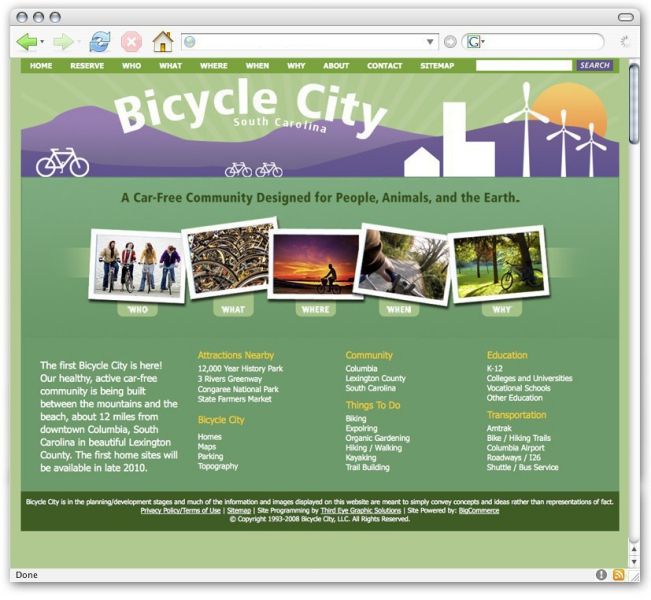Open Third Eye Graphic Solutions link
This screenshot has height=600, width=651.
(361, 510)
